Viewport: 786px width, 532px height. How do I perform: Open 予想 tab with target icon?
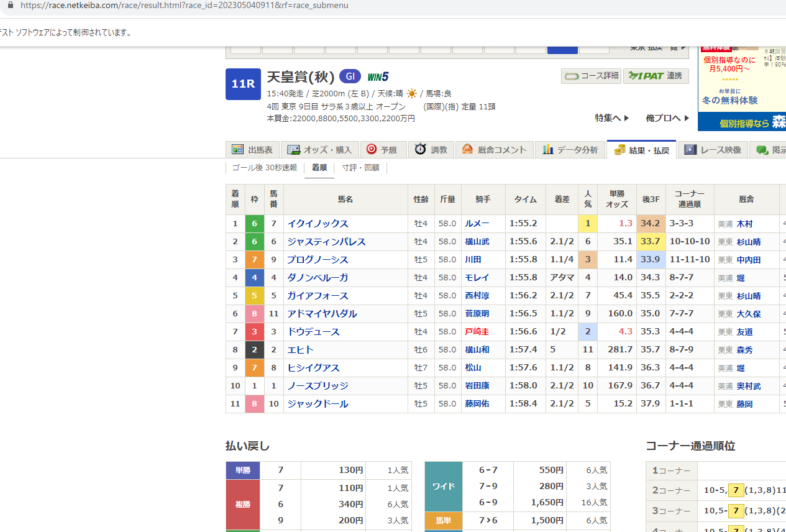click(x=382, y=150)
